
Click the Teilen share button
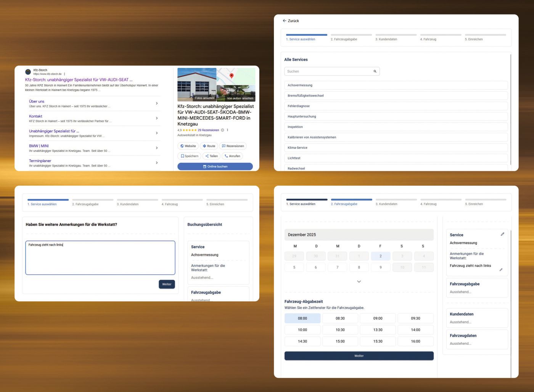coord(211,156)
